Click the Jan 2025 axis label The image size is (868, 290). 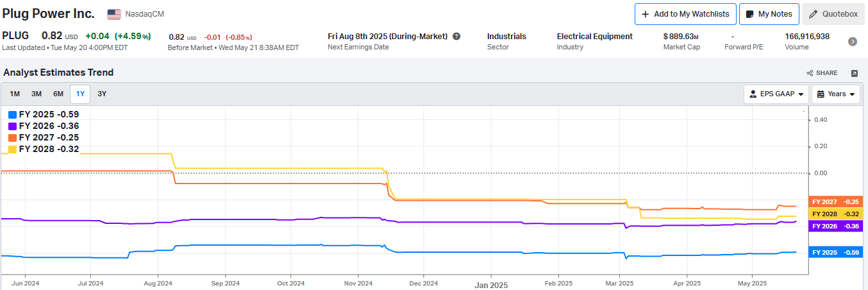pos(490,285)
